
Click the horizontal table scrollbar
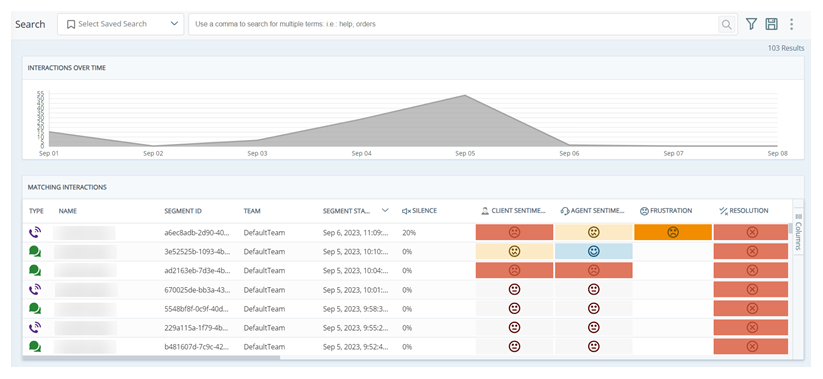click(151, 357)
